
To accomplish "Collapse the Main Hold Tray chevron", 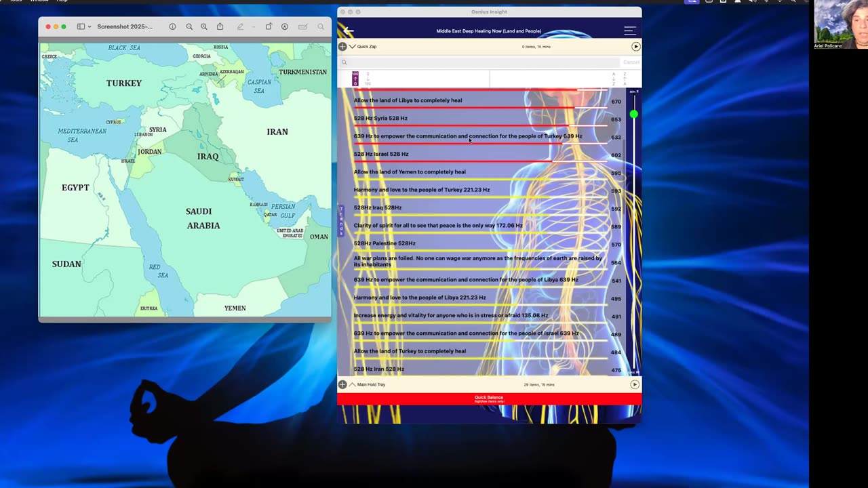I will (352, 384).
